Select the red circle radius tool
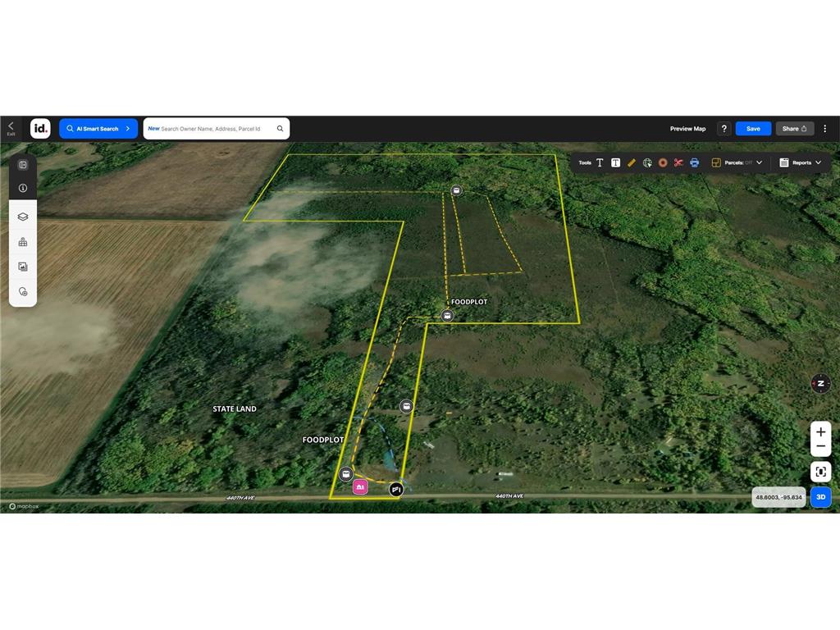Image resolution: width=840 pixels, height=630 pixels. [663, 163]
